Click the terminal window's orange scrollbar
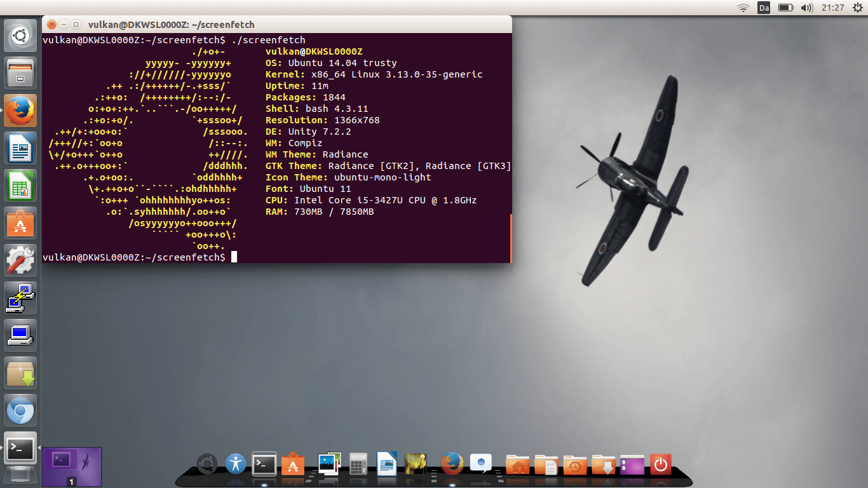The image size is (868, 488). point(510,238)
